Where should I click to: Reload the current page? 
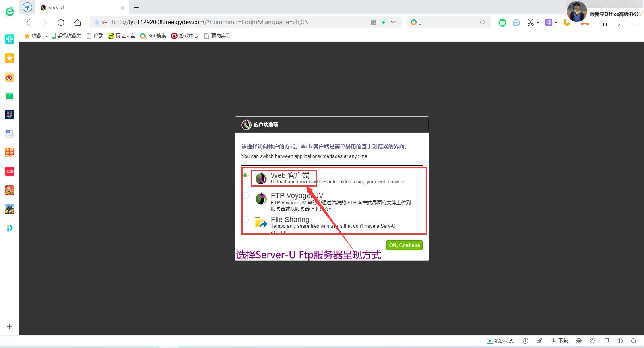point(61,23)
